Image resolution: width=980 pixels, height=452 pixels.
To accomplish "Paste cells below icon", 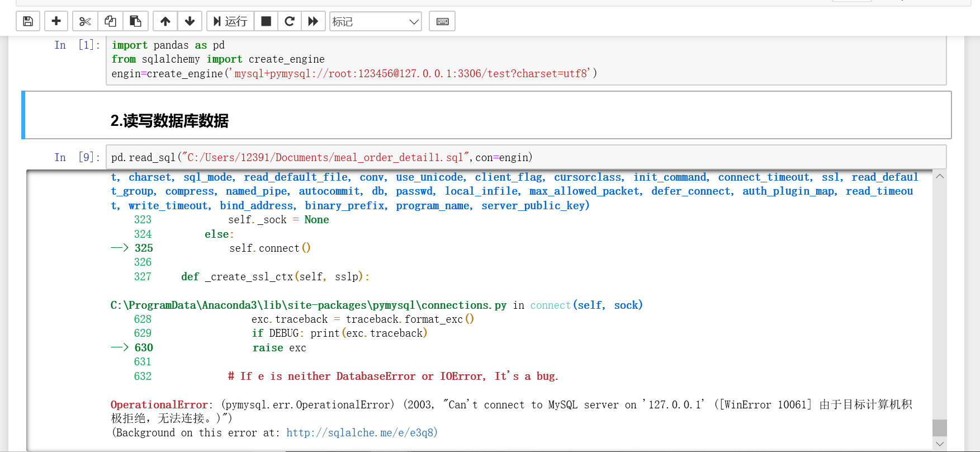I will tap(135, 21).
